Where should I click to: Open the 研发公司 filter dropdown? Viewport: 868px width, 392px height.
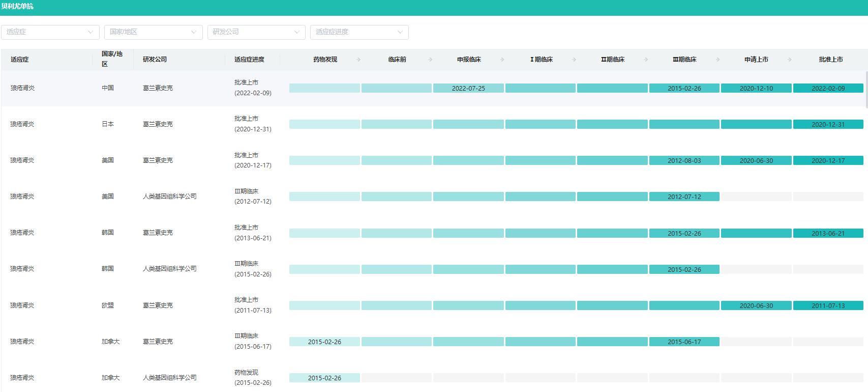(x=256, y=32)
